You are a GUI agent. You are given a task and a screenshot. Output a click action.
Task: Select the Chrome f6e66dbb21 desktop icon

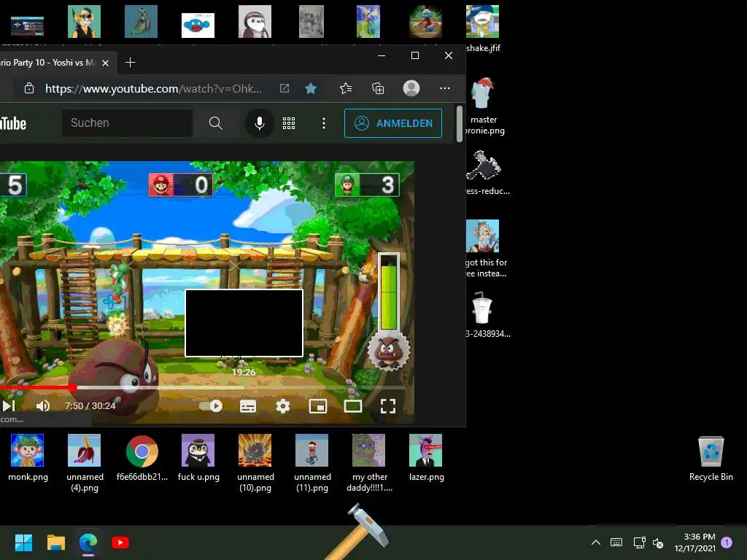[142, 458]
